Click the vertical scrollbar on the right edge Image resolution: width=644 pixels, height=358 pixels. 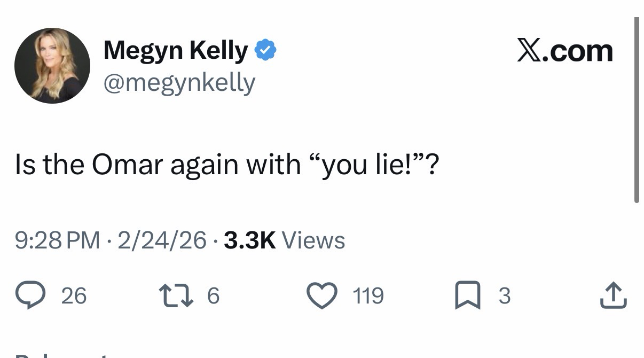[636, 110]
